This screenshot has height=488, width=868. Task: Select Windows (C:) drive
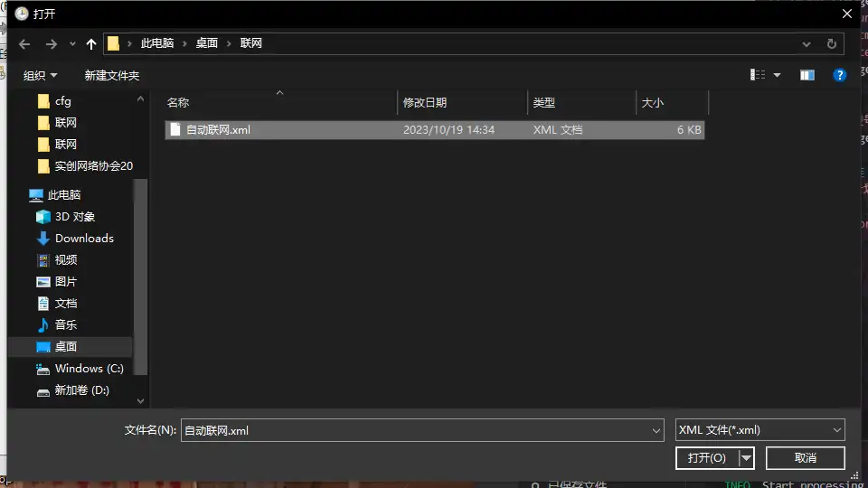pyautogui.click(x=89, y=369)
